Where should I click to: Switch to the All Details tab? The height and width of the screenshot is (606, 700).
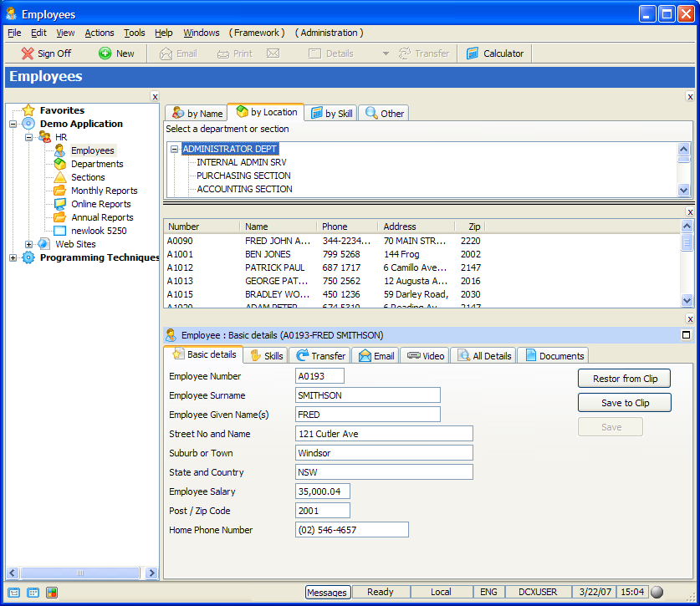(x=483, y=355)
